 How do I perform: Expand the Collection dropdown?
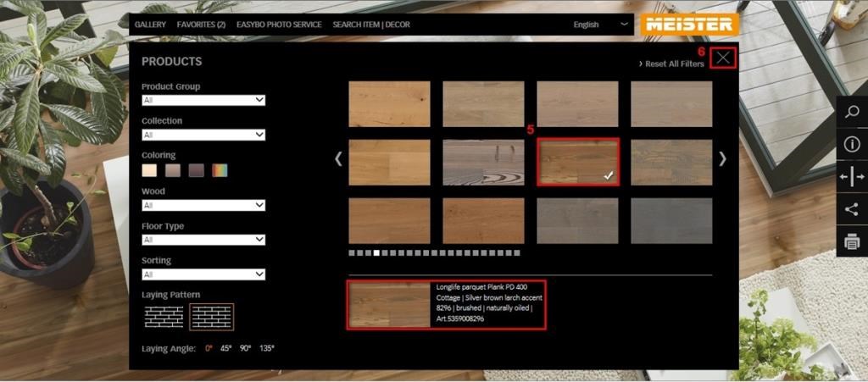tap(203, 135)
